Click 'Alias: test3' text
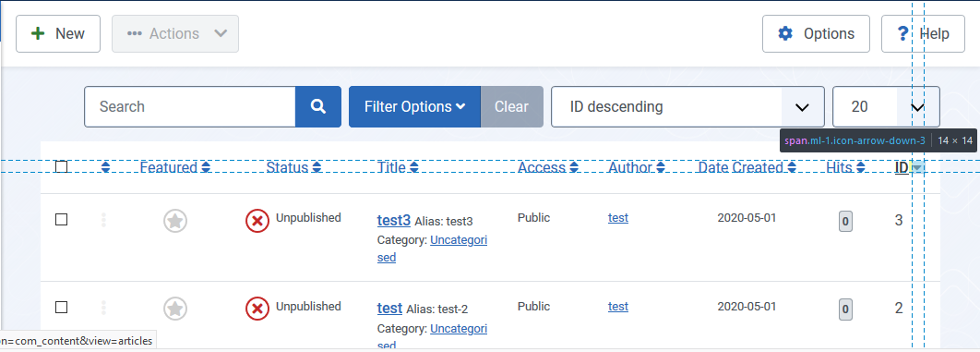The width and height of the screenshot is (980, 352). [444, 222]
